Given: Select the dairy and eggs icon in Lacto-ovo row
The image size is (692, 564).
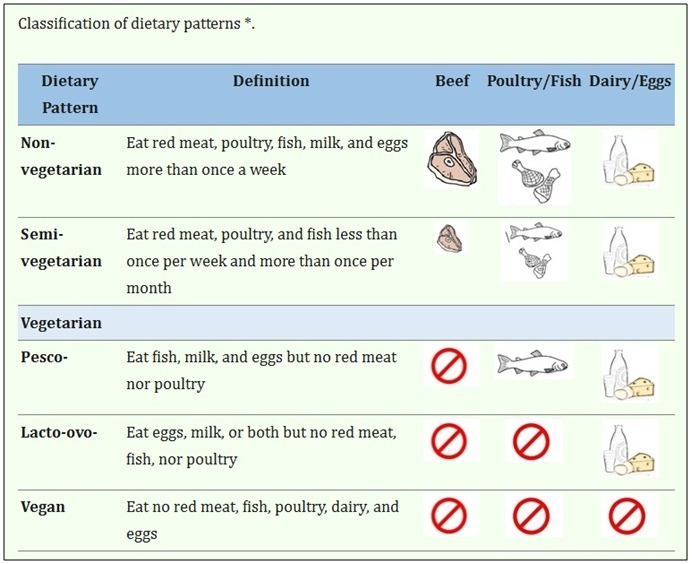Looking at the screenshot, I should (x=629, y=450).
